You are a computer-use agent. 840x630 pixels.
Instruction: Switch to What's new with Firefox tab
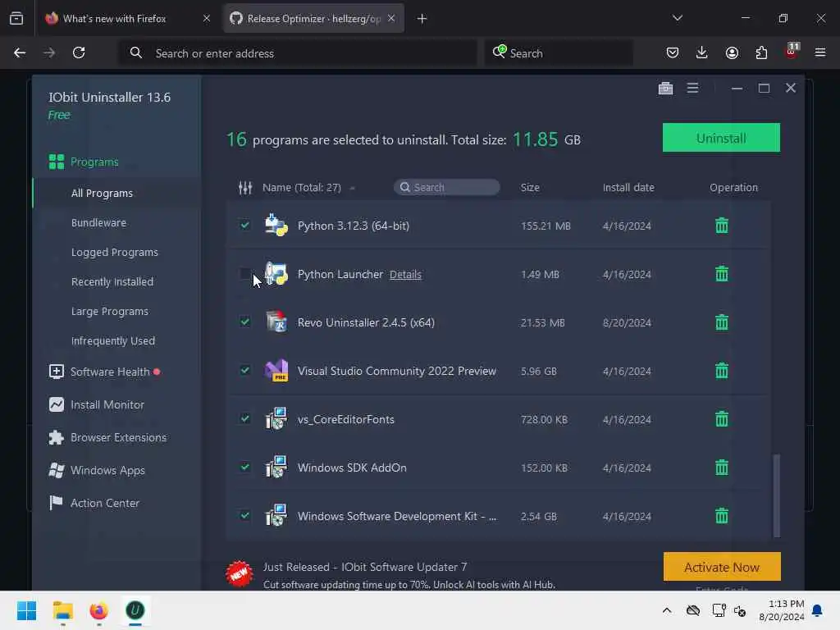pos(127,19)
